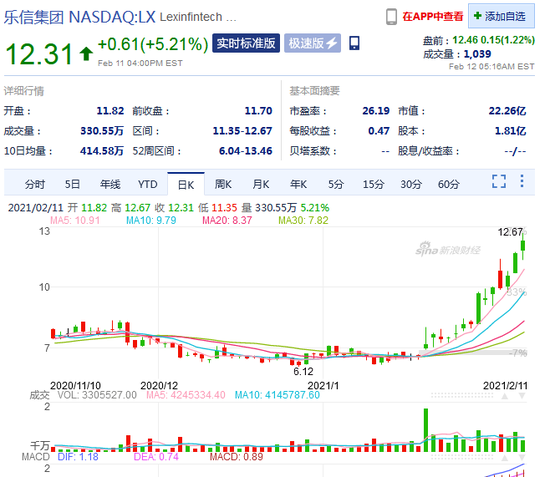Click the 市盈率 value 26.19
The image size is (550, 477).
pyautogui.click(x=376, y=111)
